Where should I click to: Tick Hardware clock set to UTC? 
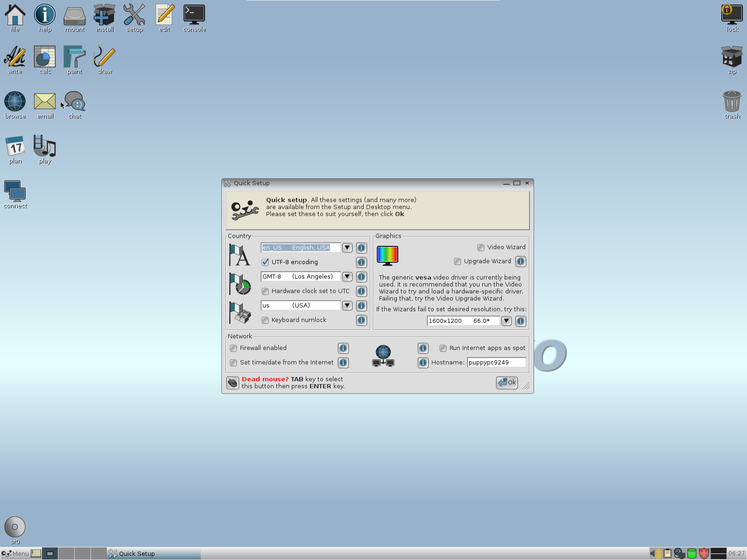265,291
